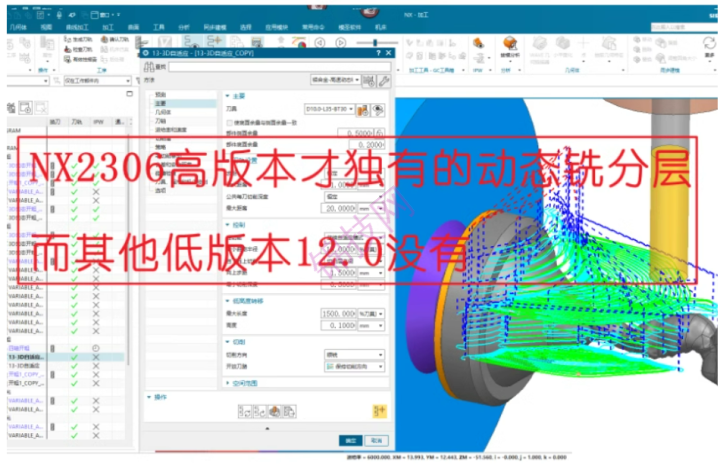Screen dimensions: 720x471
Task: Open the tool D10.0-L35-BT30 dropdown
Action: (x=350, y=108)
